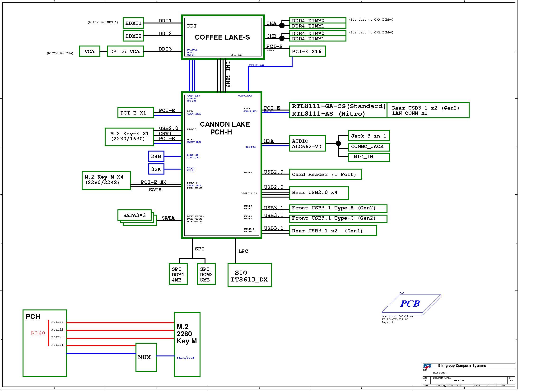This screenshot has width=555, height=392.
Task: Click the DDI1 bus label
Action: 165,21
